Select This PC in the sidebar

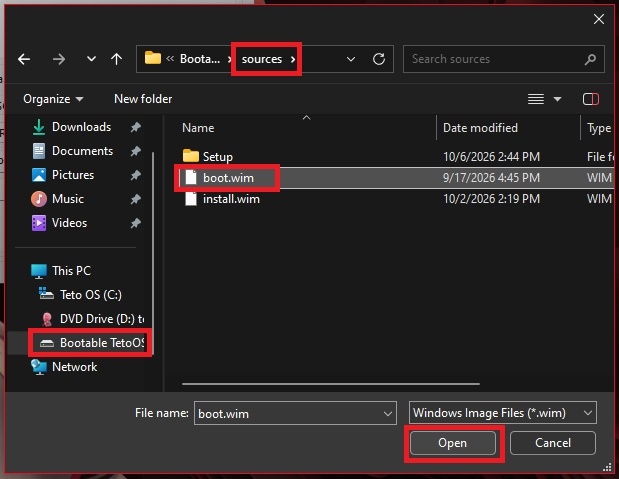[71, 270]
